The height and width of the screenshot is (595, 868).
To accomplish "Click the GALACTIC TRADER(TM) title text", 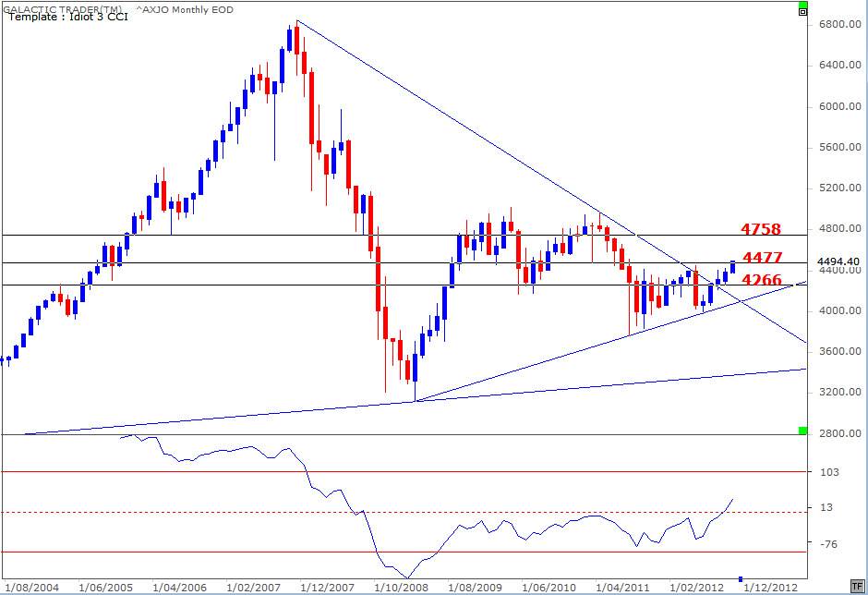I will (65, 9).
